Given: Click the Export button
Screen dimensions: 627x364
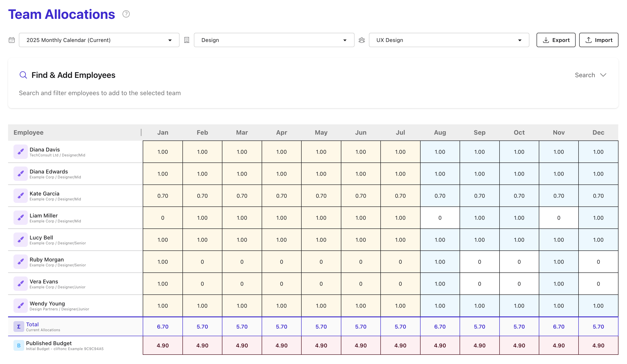Looking at the screenshot, I should (556, 40).
